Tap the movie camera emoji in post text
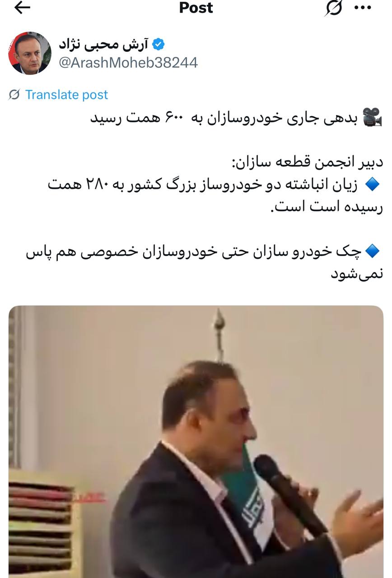The width and height of the screenshot is (392, 578). point(373,119)
